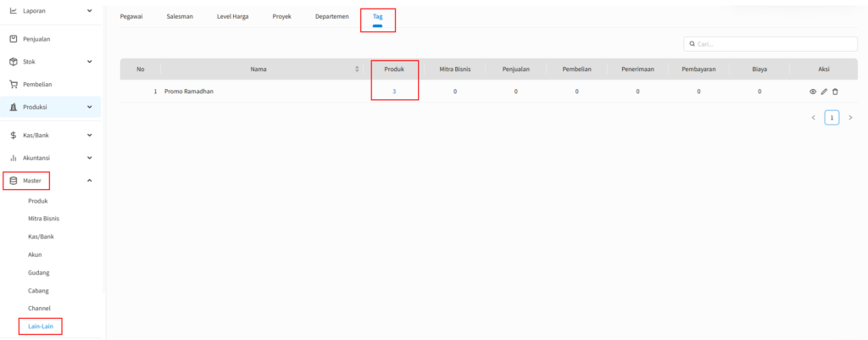The height and width of the screenshot is (340, 868).
Task: Select the Departemen tab
Action: (331, 17)
